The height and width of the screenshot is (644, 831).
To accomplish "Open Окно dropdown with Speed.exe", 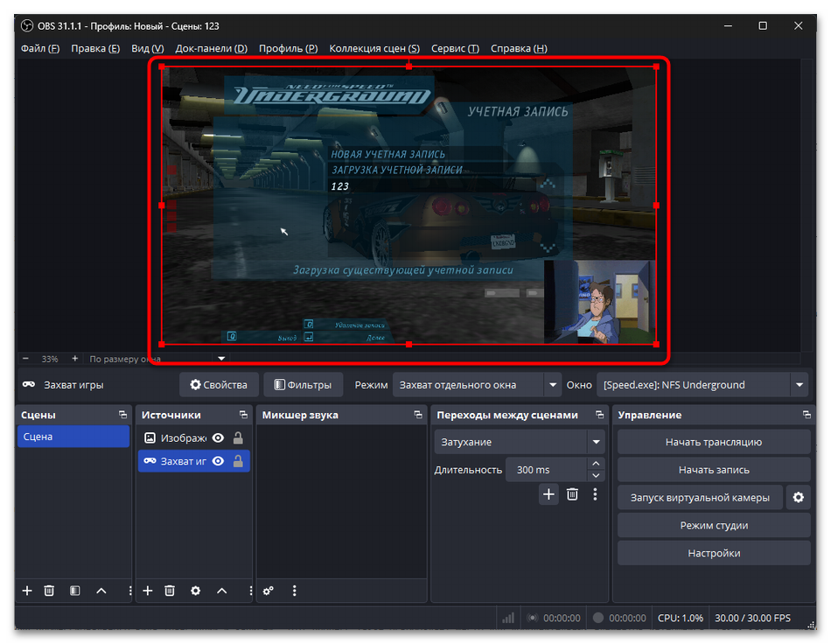I will click(702, 385).
